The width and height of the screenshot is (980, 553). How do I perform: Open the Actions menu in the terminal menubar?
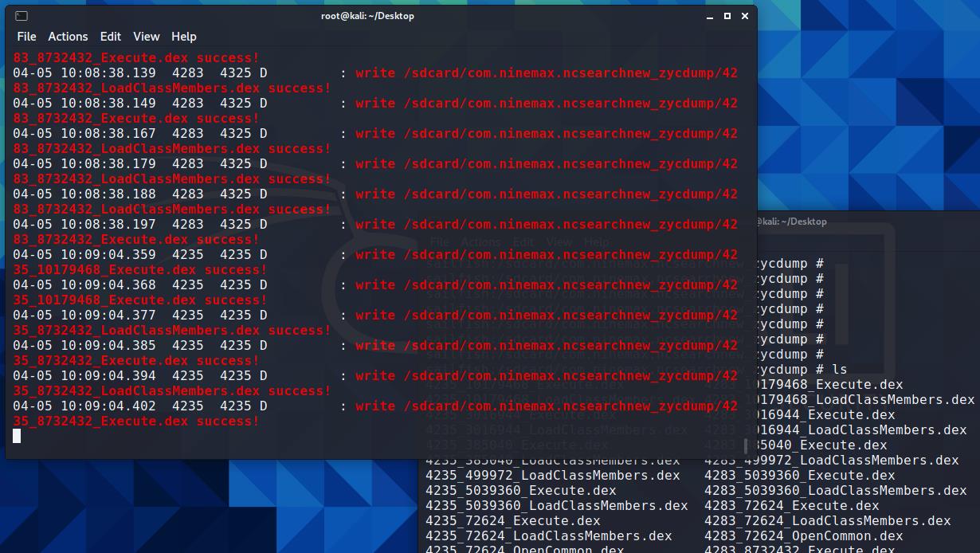[x=68, y=36]
